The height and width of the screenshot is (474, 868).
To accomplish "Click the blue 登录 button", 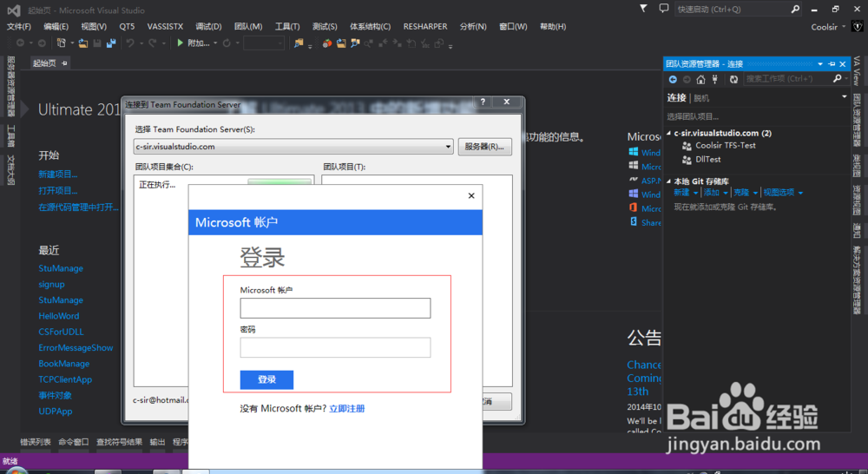I will [x=266, y=379].
